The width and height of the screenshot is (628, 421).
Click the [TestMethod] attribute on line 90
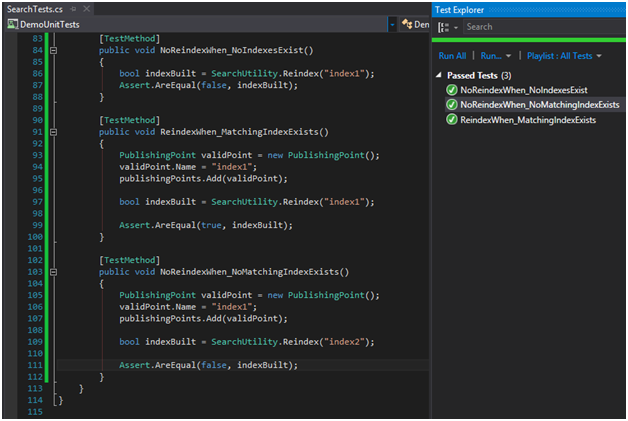[129, 120]
